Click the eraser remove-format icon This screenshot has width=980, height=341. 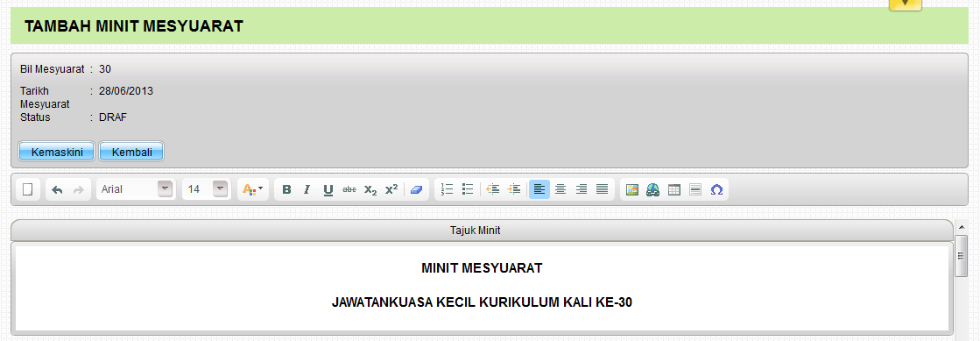tap(416, 189)
